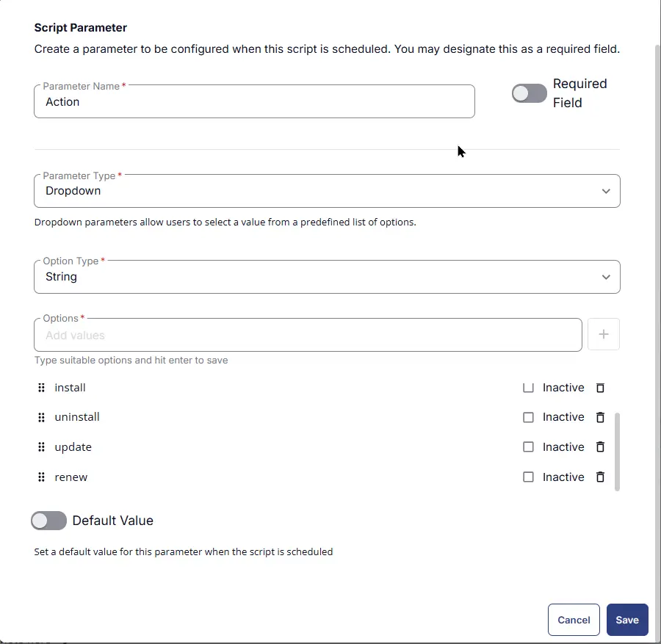Open the Parameter Type dropdown
The image size is (661, 644).
tap(327, 191)
